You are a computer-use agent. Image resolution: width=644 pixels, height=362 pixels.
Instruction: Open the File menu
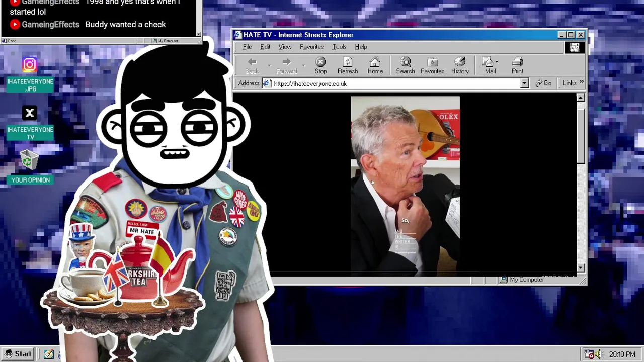(x=248, y=47)
